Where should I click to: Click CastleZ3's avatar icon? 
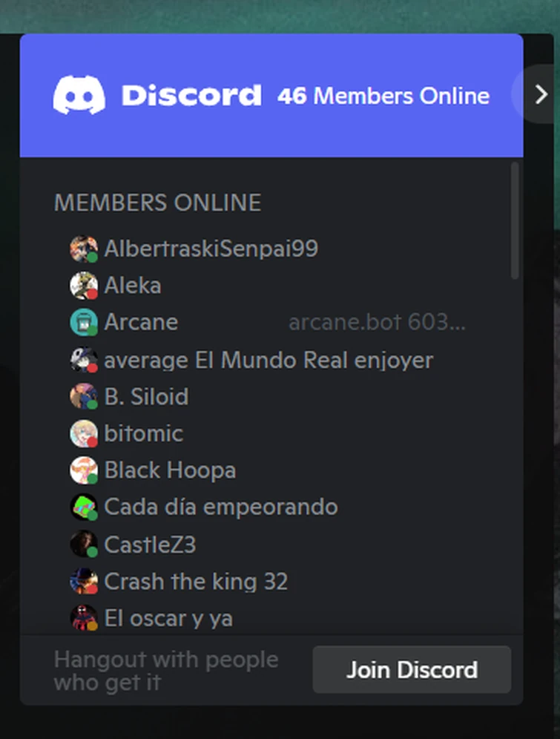tap(84, 545)
